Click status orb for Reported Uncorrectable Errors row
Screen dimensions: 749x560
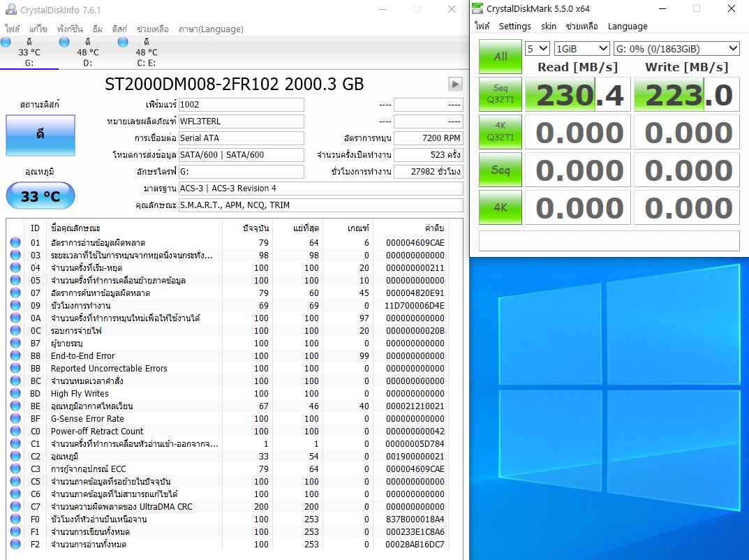[15, 369]
